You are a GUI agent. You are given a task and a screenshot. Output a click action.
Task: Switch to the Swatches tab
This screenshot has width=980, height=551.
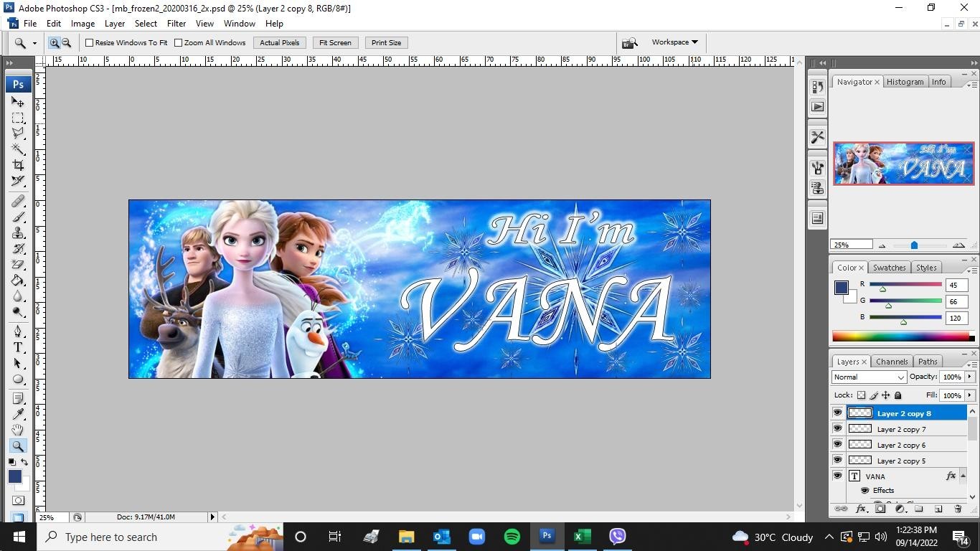pyautogui.click(x=890, y=268)
